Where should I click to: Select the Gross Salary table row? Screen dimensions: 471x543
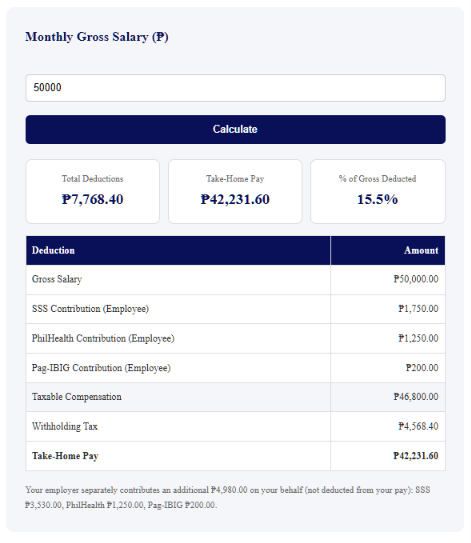coord(236,279)
